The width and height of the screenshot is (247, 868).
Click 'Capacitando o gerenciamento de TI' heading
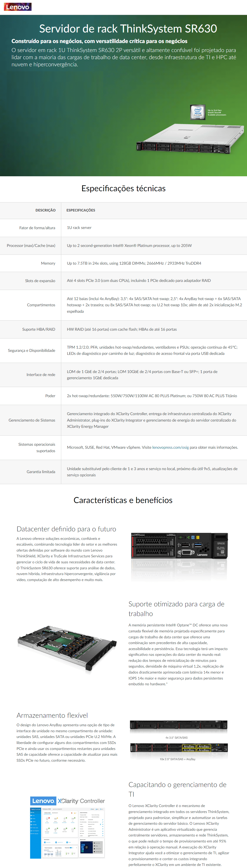pyautogui.click(x=177, y=789)
